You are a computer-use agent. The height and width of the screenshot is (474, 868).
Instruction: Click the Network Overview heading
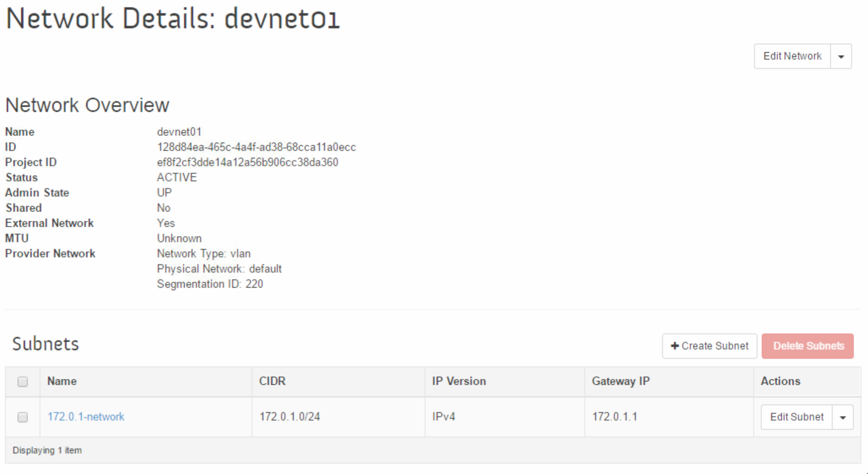click(x=87, y=105)
